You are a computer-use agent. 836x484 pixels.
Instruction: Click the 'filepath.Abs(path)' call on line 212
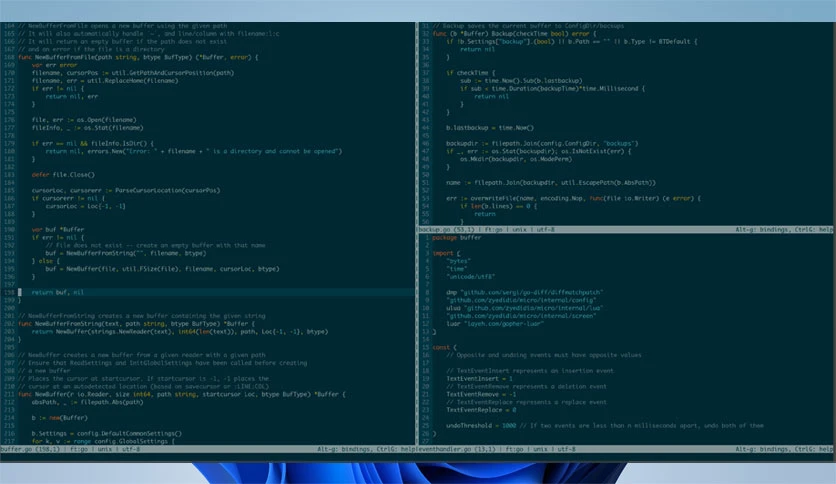[x=112, y=402]
